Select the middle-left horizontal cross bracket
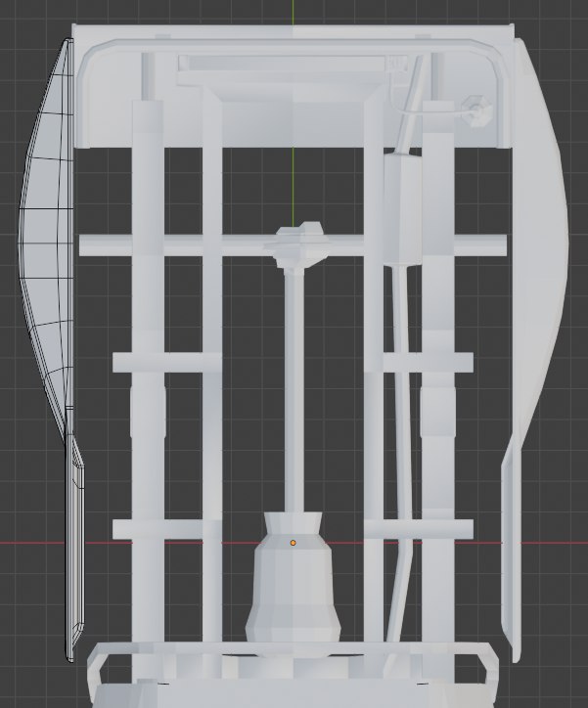588x708 pixels. click(161, 363)
